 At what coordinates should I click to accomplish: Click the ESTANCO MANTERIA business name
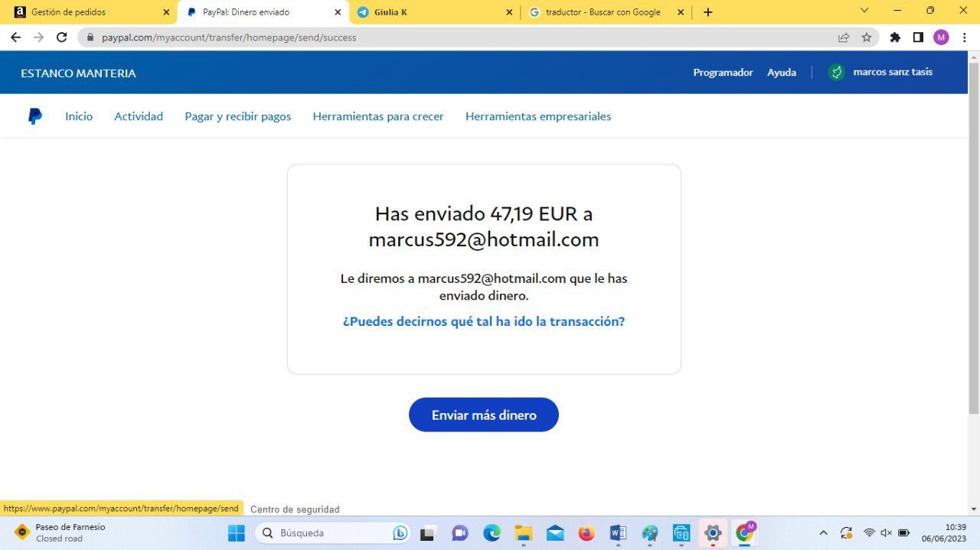[78, 73]
